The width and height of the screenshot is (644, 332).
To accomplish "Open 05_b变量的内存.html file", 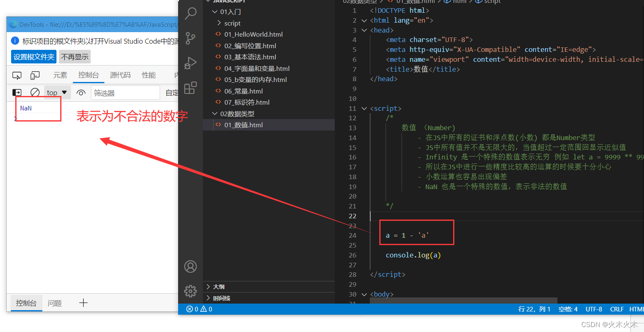I will pyautogui.click(x=269, y=80).
